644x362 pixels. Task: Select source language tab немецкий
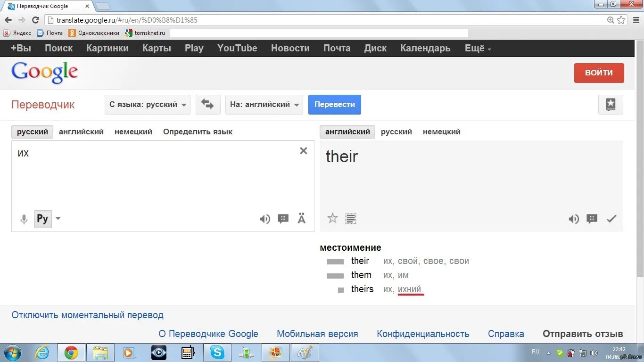click(x=133, y=132)
